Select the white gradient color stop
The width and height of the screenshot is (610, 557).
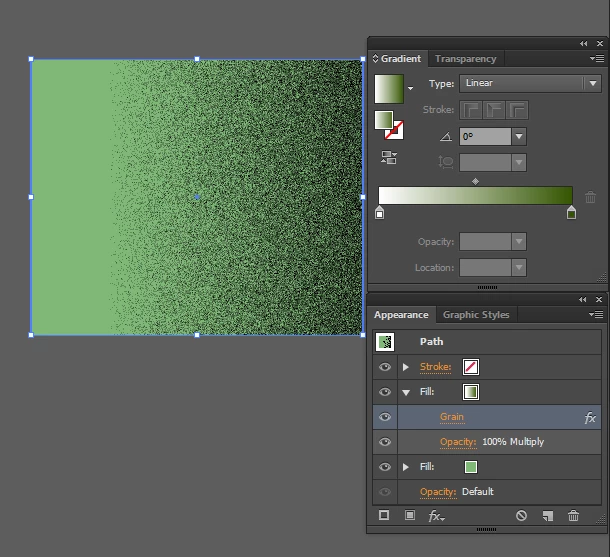380,213
